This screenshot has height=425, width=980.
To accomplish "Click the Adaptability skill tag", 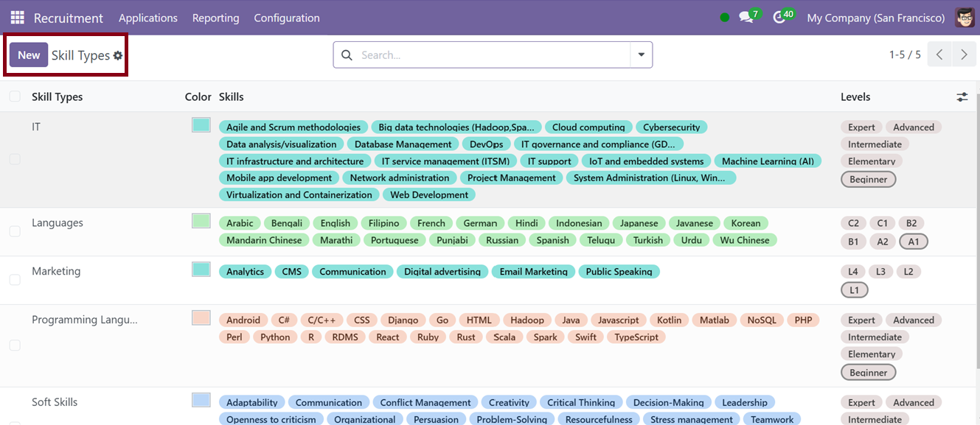I will 252,403.
